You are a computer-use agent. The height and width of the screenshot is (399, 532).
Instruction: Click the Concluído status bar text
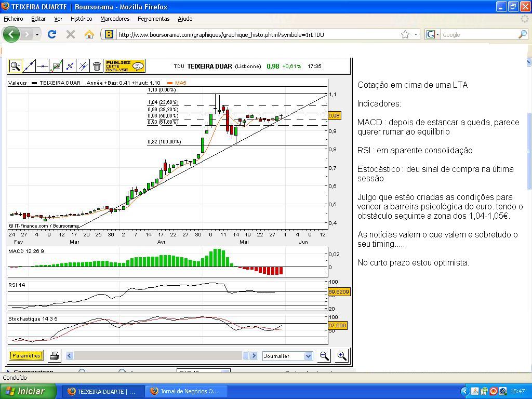click(15, 378)
